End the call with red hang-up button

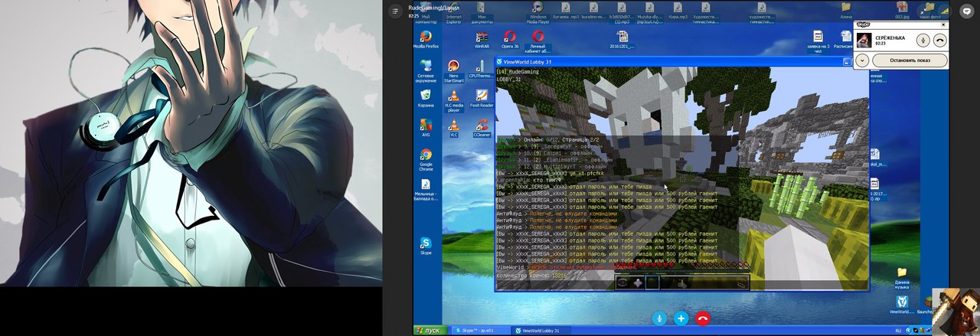click(702, 318)
